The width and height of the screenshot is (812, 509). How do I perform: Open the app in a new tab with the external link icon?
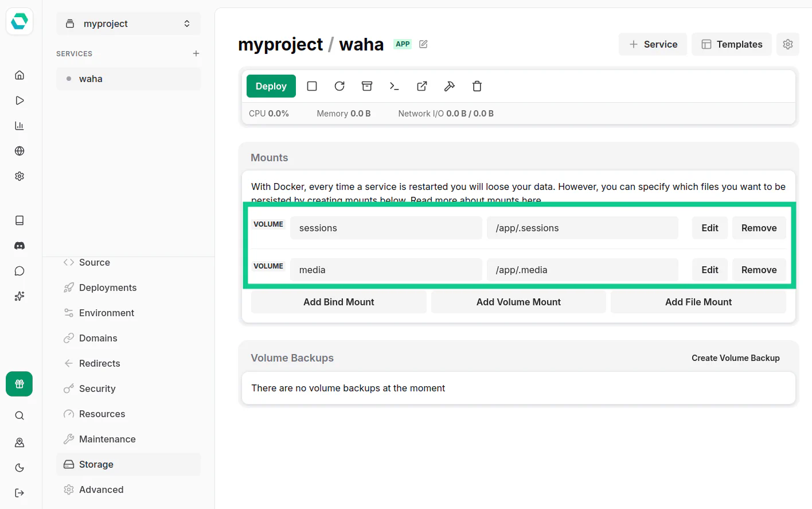point(422,86)
